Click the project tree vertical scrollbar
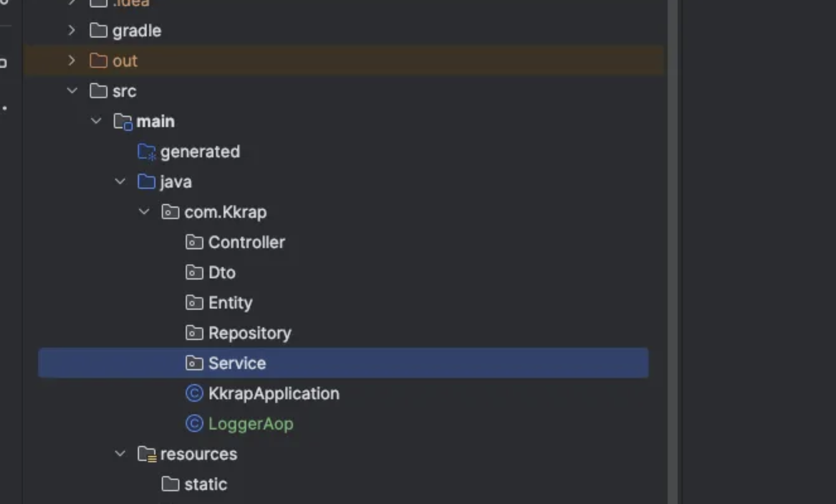The width and height of the screenshot is (836, 504). (672, 252)
